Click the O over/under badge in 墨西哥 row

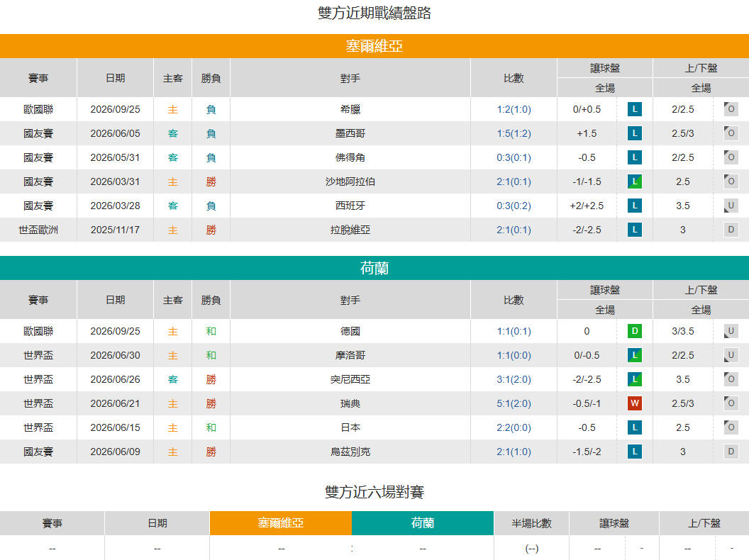[731, 133]
